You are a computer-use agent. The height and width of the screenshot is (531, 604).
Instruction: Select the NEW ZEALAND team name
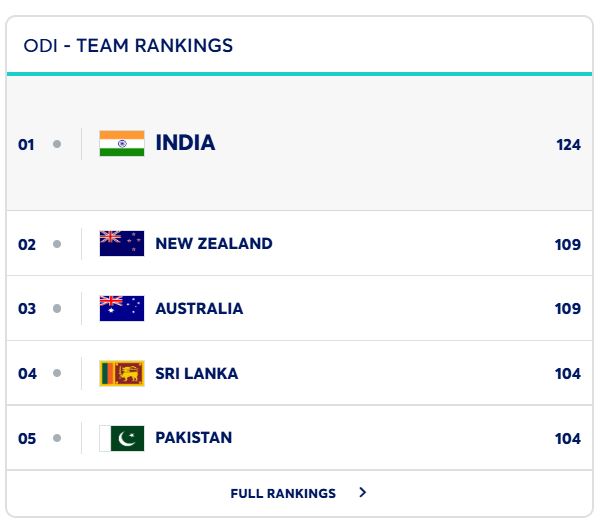point(213,243)
